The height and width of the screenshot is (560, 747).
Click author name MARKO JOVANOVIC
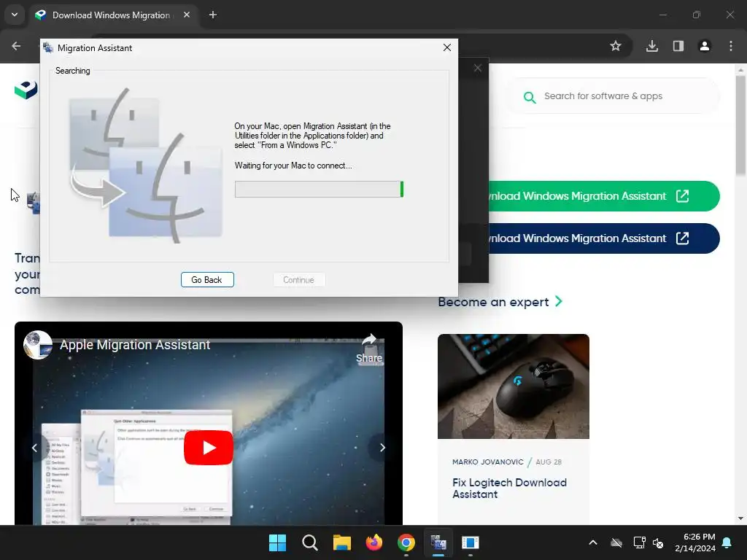point(488,462)
